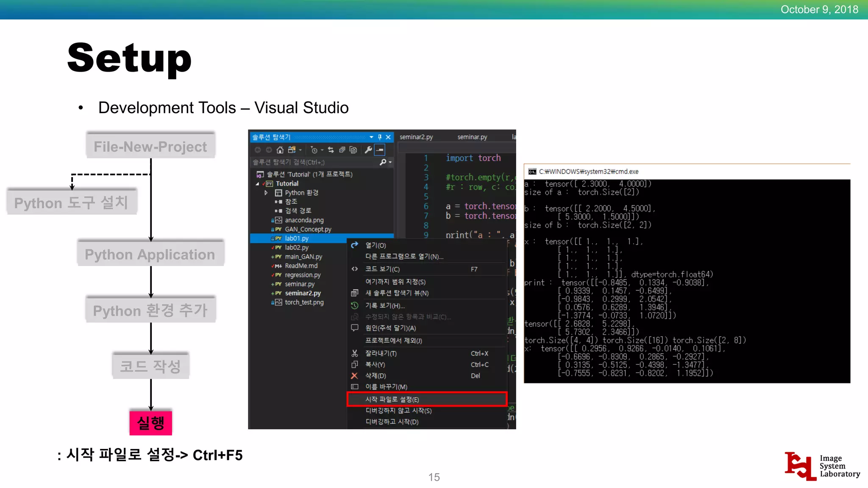The height and width of the screenshot is (488, 868).
Task: Choose 디버깅하고 시작(D) entry
Action: tap(427, 422)
